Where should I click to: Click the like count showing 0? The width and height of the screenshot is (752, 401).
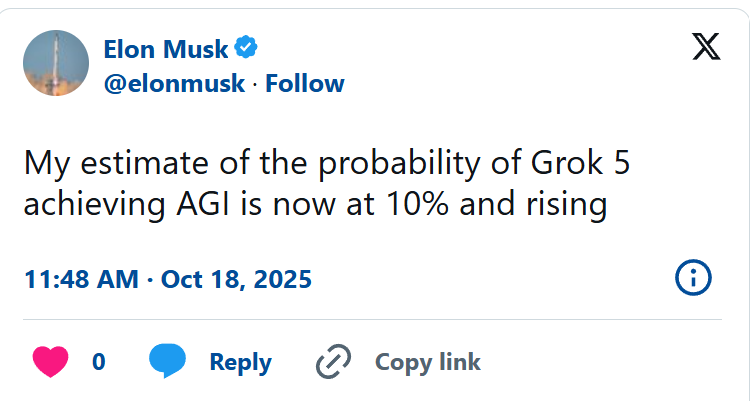[98, 361]
